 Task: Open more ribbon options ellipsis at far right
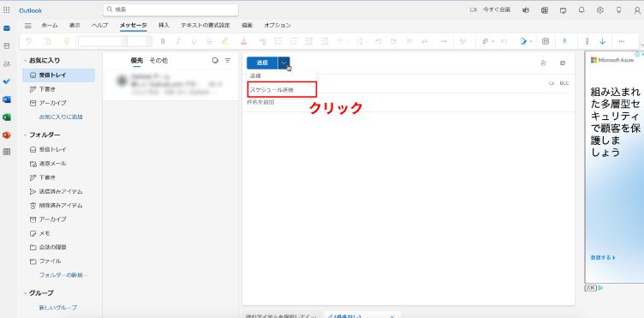click(622, 41)
